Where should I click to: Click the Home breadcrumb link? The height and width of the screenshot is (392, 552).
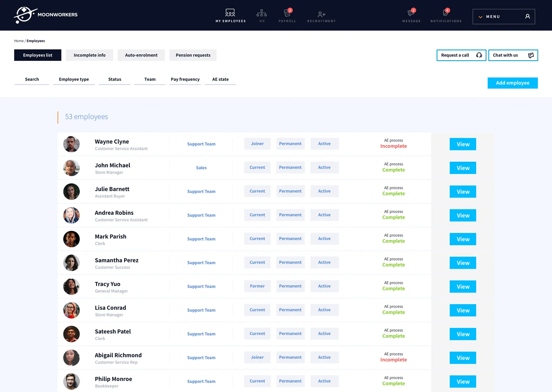pyautogui.click(x=19, y=41)
